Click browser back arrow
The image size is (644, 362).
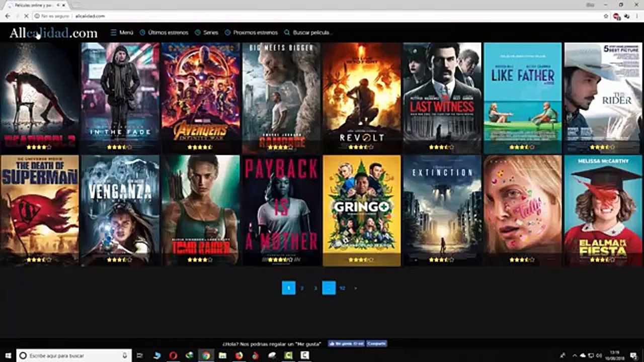point(7,16)
